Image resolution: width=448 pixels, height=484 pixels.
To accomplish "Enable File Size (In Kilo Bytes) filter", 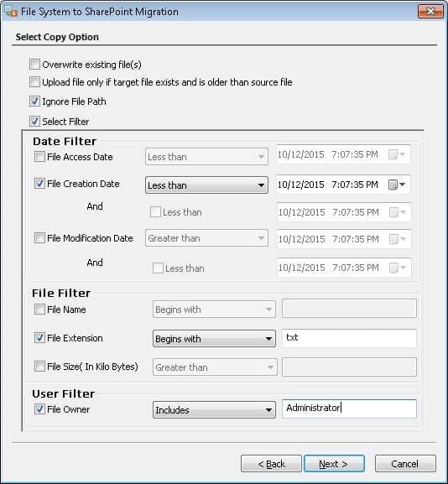I will point(39,367).
